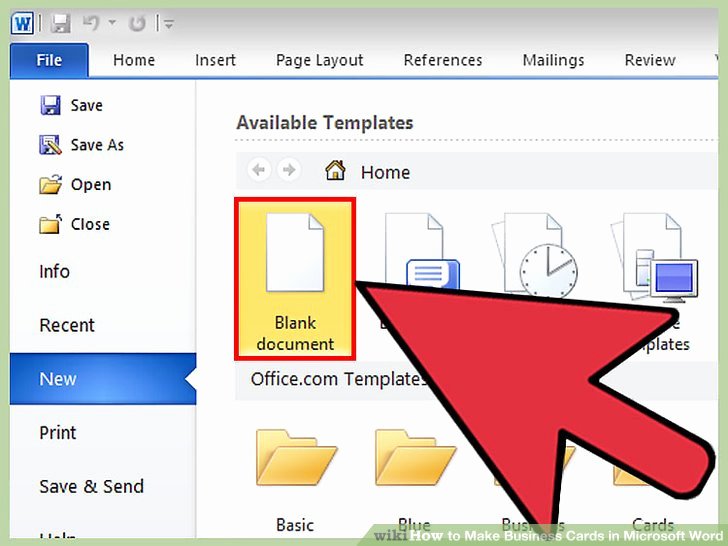The width and height of the screenshot is (728, 546).
Task: Click the Home house icon in templates
Action: (x=335, y=170)
